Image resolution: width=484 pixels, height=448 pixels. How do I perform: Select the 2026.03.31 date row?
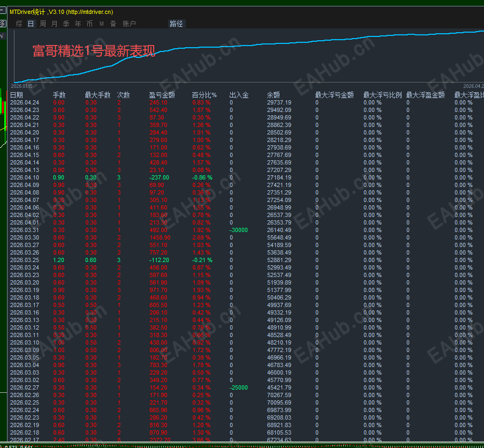(x=25, y=230)
